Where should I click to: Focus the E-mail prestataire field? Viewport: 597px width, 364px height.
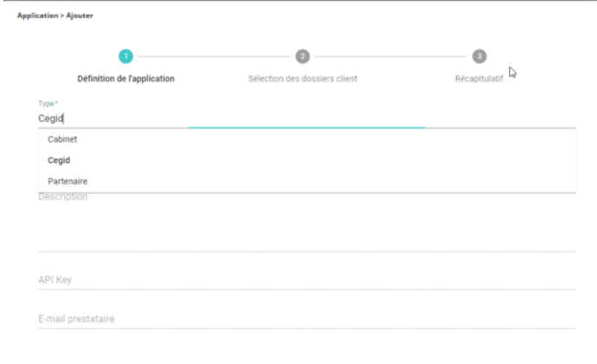[307, 319]
